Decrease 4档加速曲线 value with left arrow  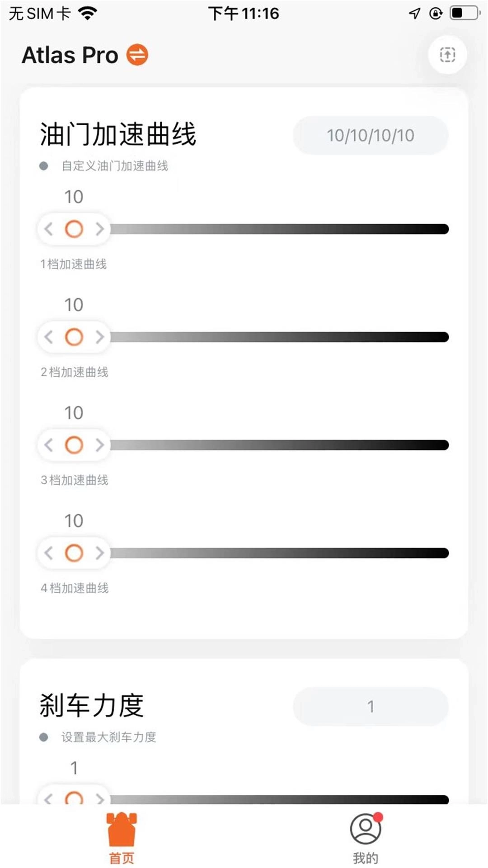(x=49, y=553)
